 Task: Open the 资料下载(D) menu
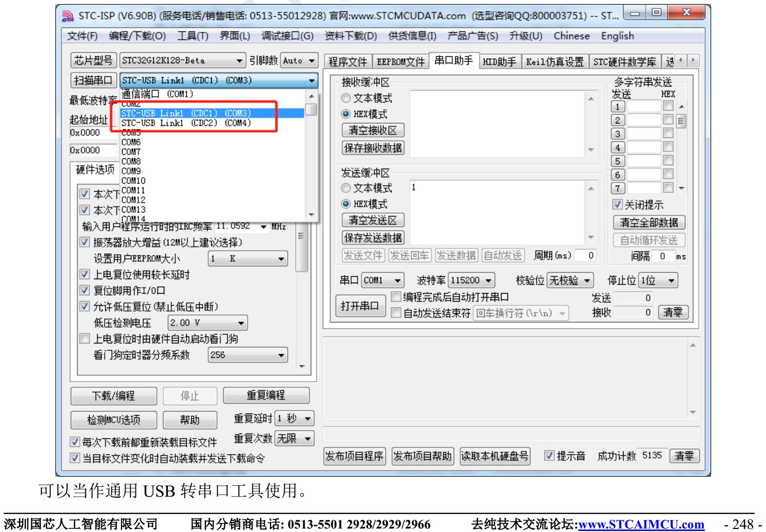351,36
